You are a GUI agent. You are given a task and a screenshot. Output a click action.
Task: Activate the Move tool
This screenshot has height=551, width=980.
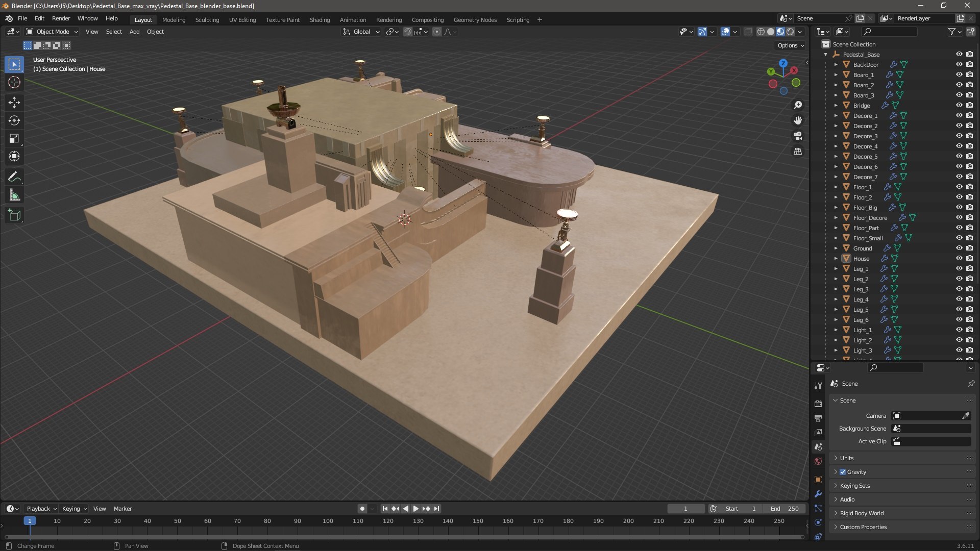click(x=14, y=103)
